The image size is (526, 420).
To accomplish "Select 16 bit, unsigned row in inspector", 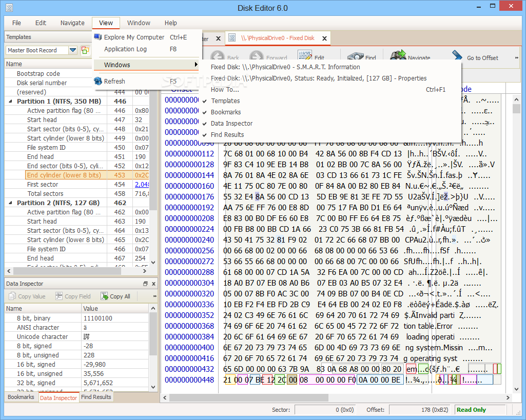I will coord(77,373).
